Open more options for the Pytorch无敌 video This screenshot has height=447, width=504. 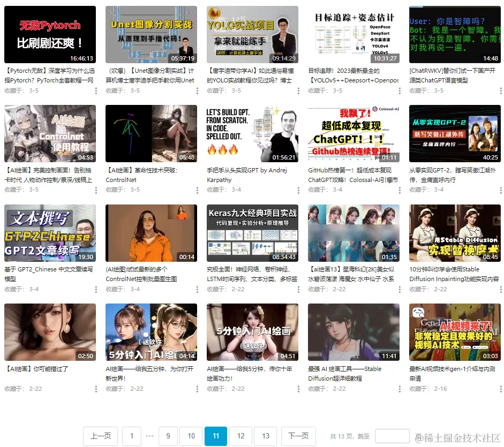pos(96,91)
